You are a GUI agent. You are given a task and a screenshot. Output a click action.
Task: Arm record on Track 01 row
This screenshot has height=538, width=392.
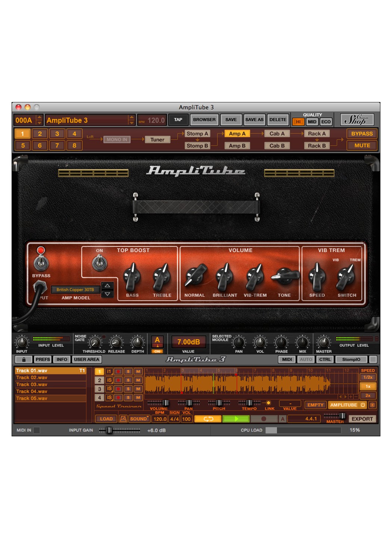click(118, 371)
